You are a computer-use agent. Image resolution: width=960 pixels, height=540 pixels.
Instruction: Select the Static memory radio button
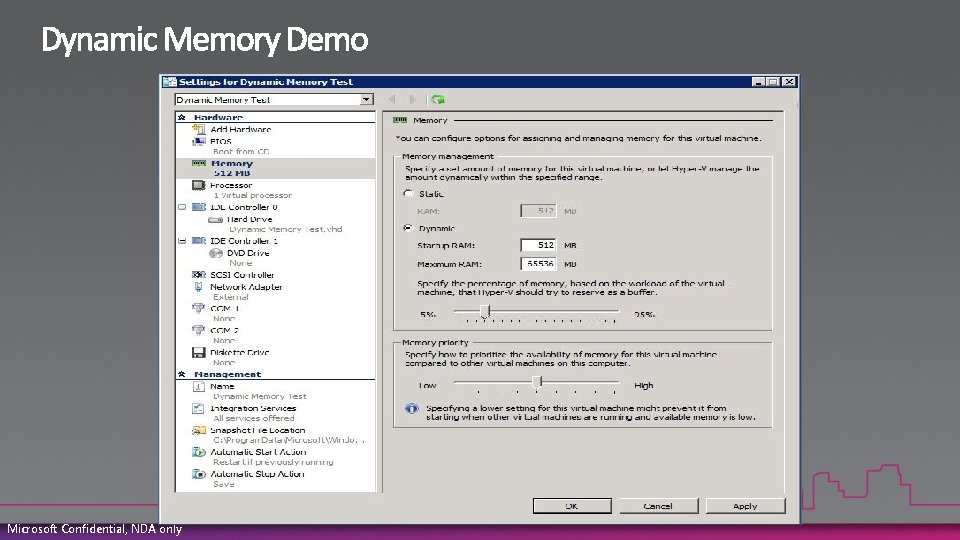408,193
